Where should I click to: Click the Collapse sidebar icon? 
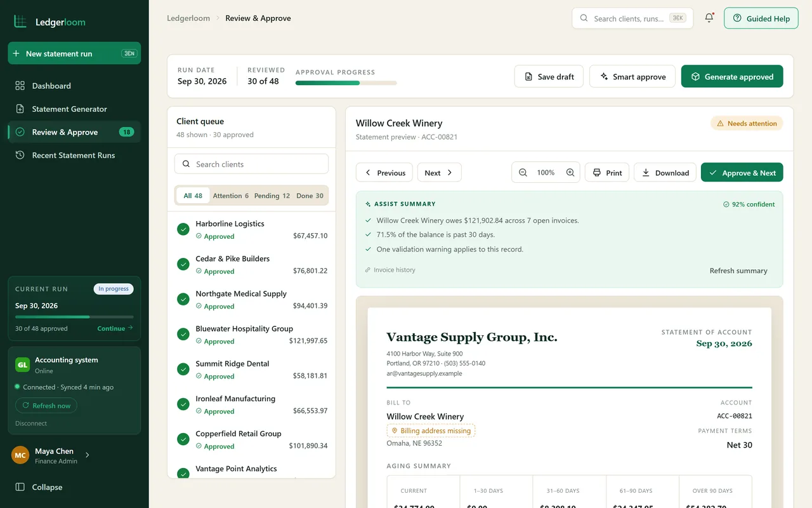[20, 488]
